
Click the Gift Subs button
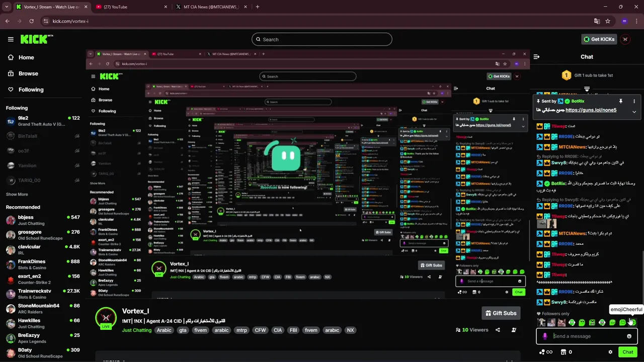501,313
